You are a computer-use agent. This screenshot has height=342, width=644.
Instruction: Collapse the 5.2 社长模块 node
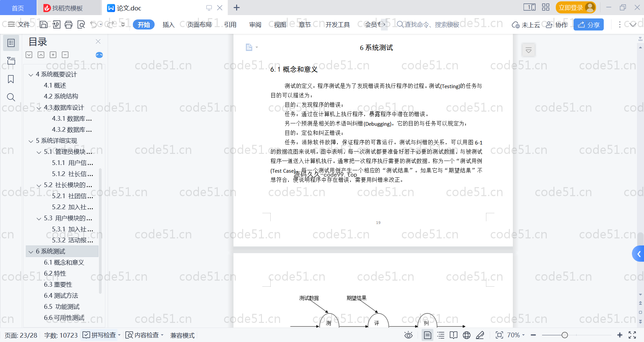pos(39,185)
